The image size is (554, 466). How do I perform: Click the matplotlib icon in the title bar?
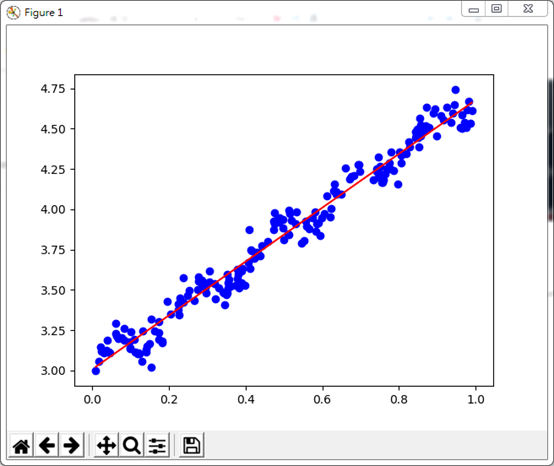click(x=13, y=13)
